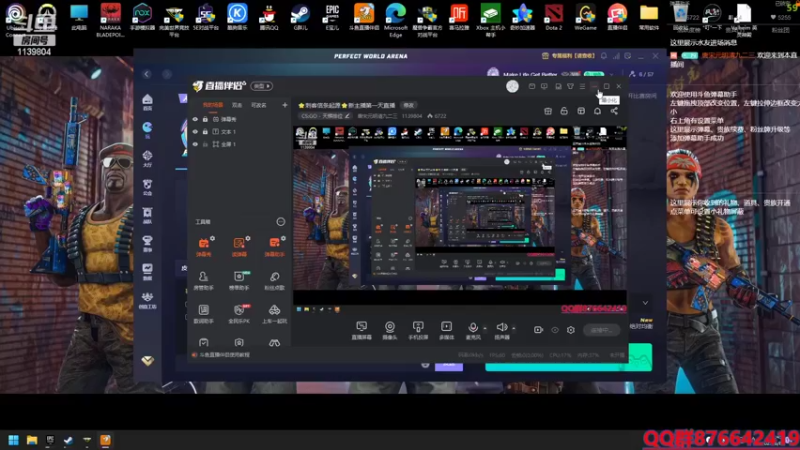Click the 麦克风 microphone icon

[473, 328]
